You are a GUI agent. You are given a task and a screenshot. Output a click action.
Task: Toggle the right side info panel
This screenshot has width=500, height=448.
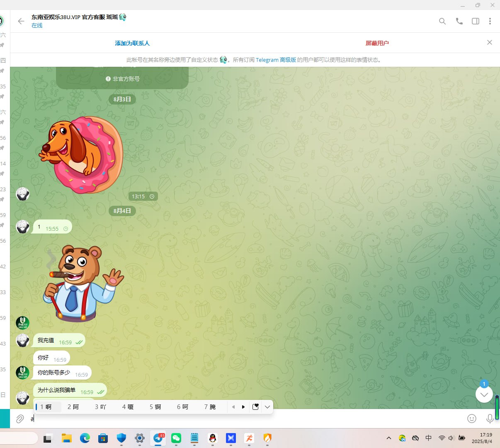[x=476, y=21]
